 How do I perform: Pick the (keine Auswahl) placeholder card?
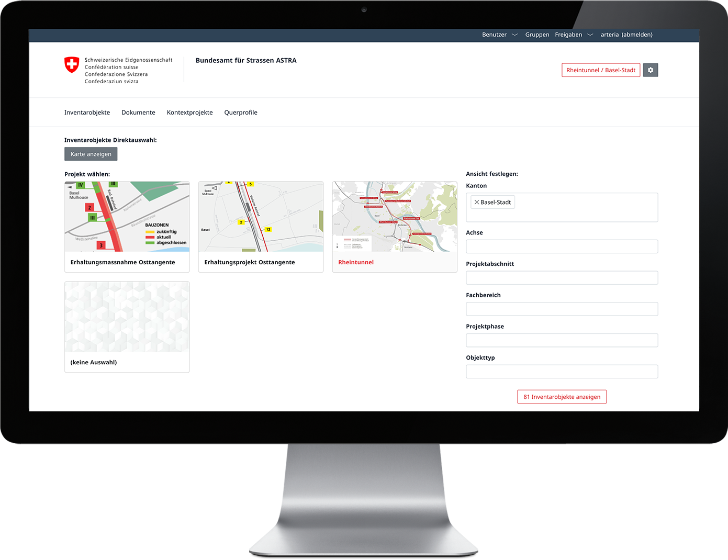127,317
